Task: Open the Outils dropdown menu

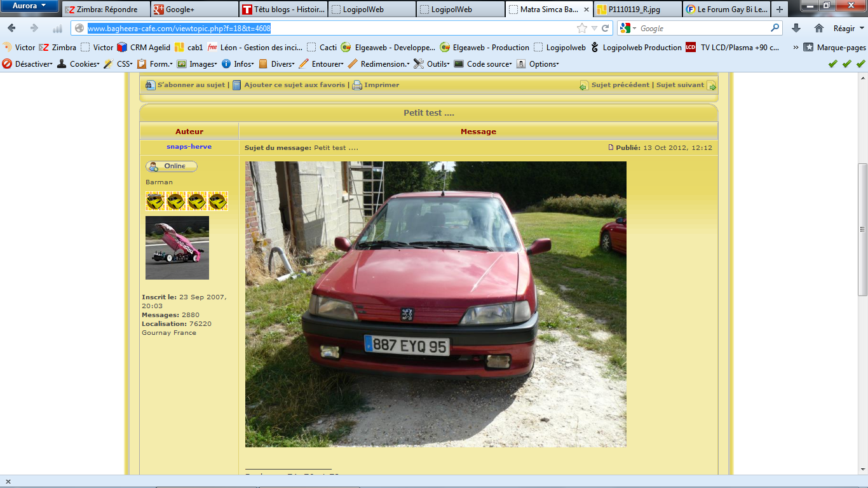Action: [431, 64]
